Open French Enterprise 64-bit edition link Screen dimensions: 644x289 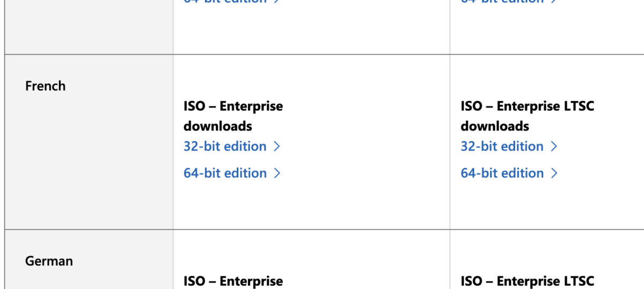[x=225, y=174]
